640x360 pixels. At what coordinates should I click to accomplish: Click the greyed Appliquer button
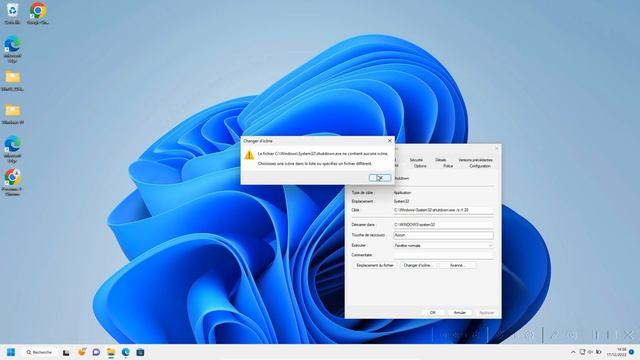(x=487, y=313)
